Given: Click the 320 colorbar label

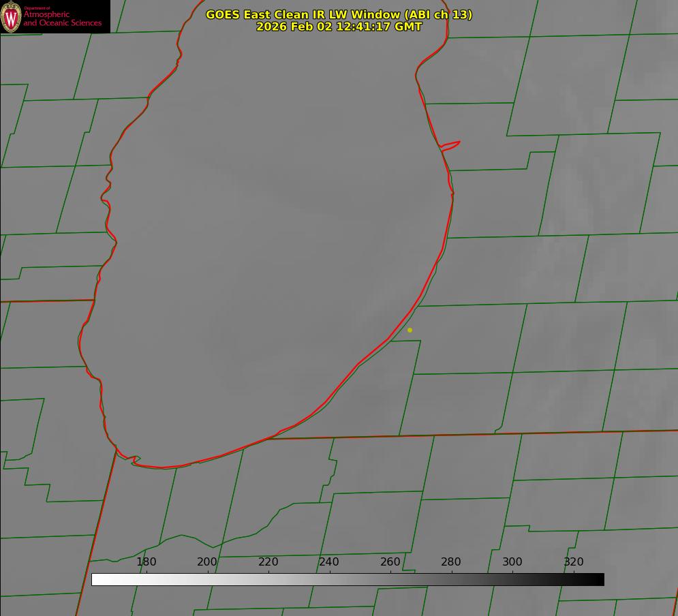Looking at the screenshot, I should [x=574, y=561].
